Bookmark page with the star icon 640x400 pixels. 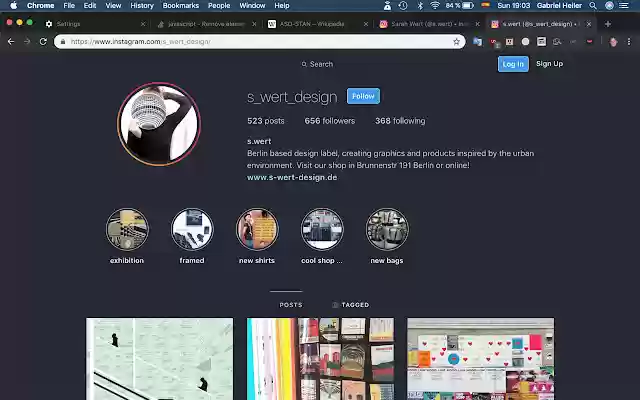(456, 42)
